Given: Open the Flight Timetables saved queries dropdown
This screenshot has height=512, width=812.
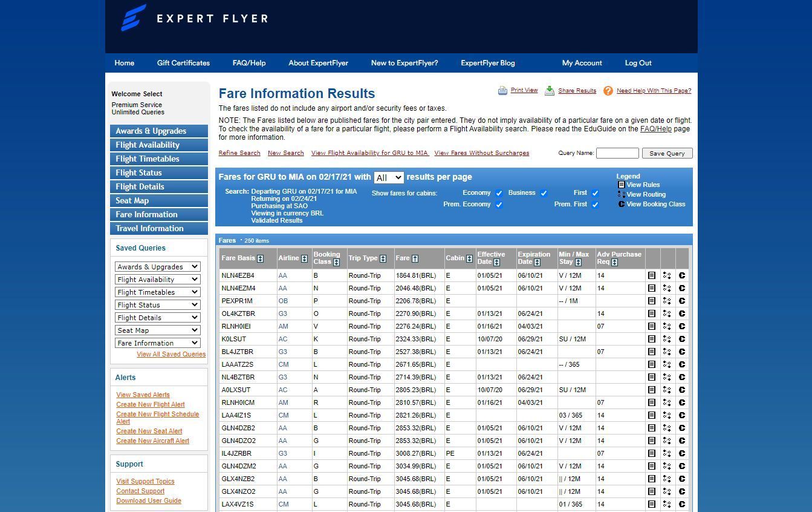Looking at the screenshot, I should pyautogui.click(x=157, y=292).
